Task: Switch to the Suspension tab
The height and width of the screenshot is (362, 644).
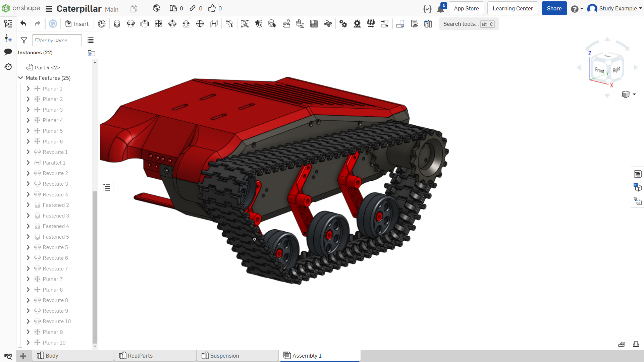Action: (238, 356)
